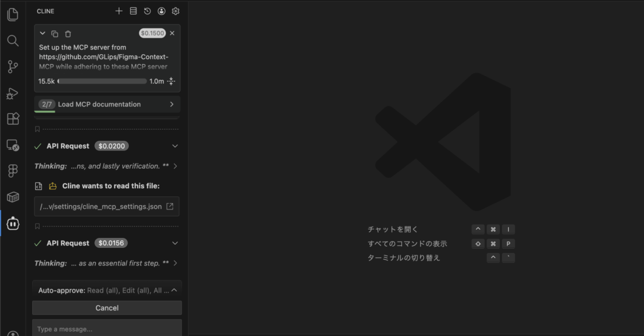
Task: Open Cline task history
Action: (x=147, y=11)
